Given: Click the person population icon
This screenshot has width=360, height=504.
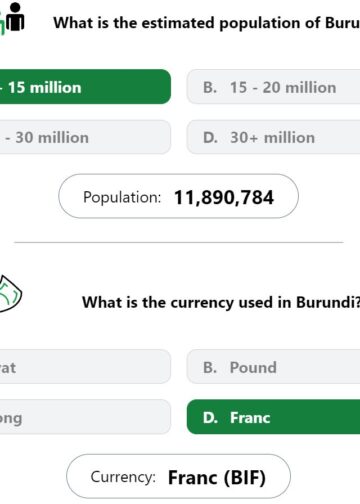Looking at the screenshot, I should coord(12,17).
